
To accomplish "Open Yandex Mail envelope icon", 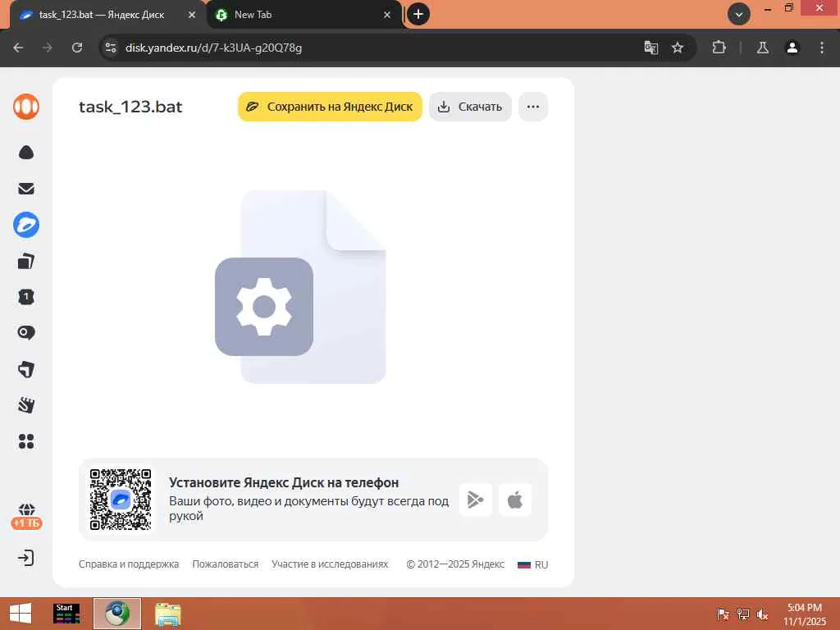I will coord(26,189).
